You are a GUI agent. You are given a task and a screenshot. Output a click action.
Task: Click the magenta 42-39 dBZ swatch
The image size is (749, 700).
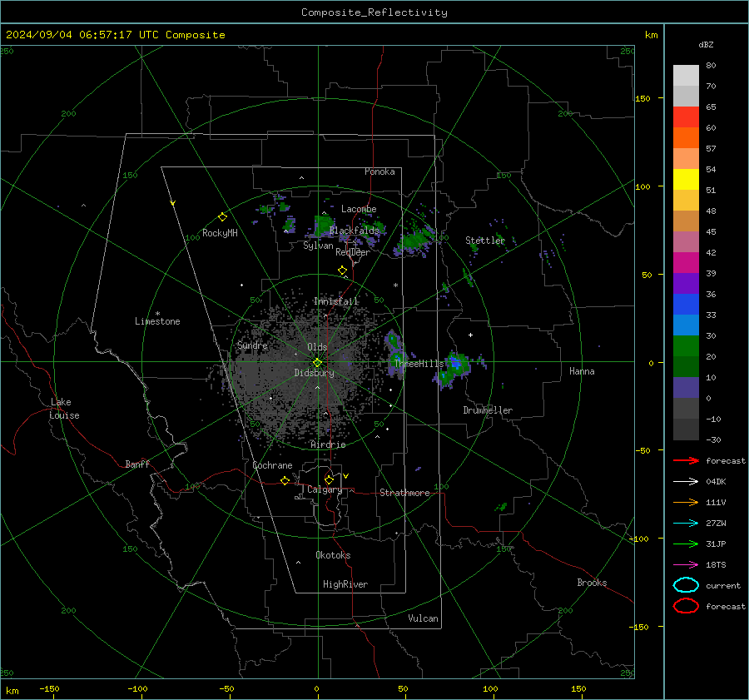pyautogui.click(x=686, y=263)
